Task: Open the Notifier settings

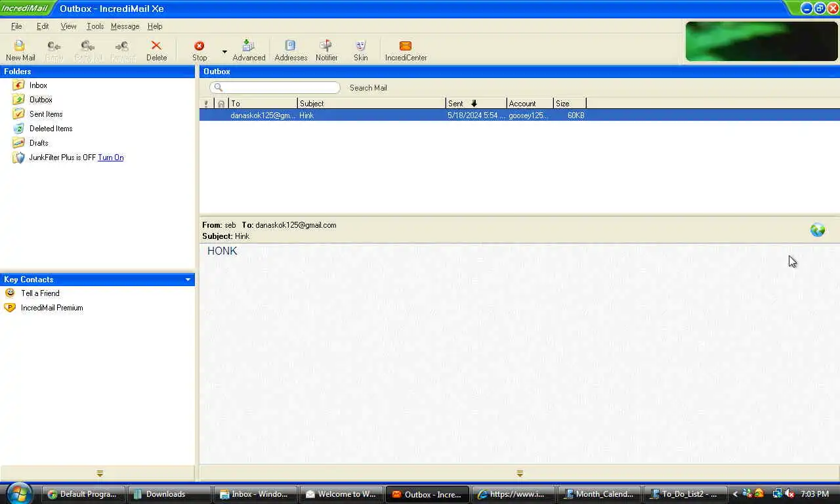Action: click(326, 51)
